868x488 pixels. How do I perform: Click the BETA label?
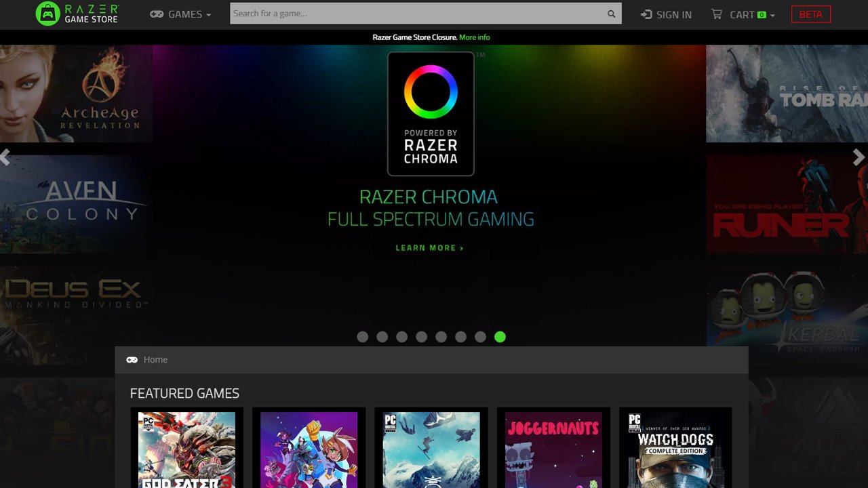tap(811, 14)
